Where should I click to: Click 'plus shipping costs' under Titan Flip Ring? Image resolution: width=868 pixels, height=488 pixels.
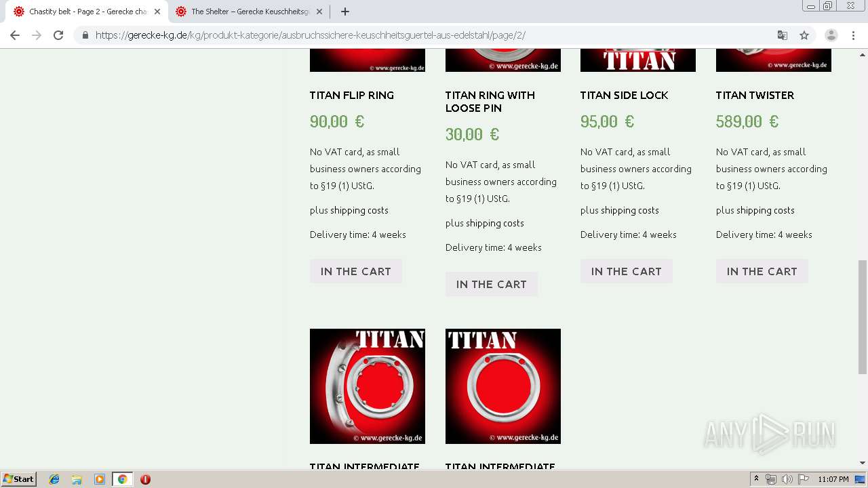click(349, 210)
